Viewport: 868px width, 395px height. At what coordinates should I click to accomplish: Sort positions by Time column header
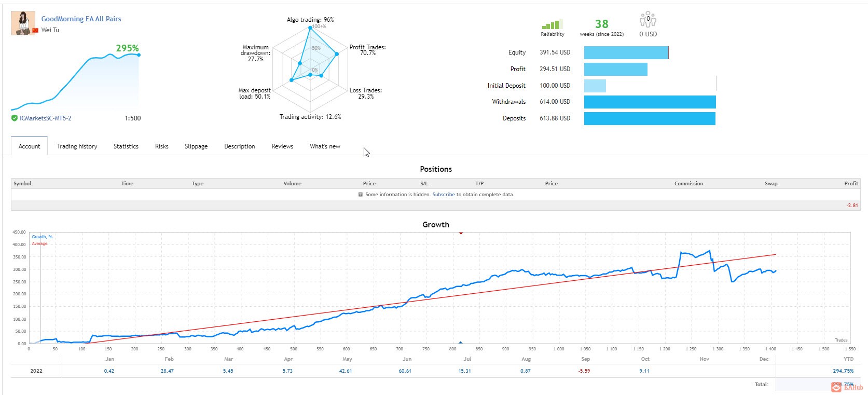coord(127,184)
